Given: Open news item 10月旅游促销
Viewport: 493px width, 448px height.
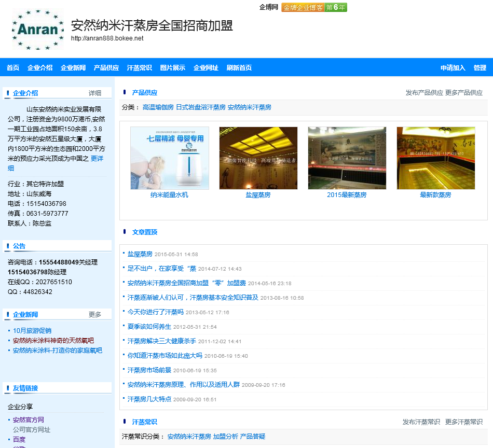Looking at the screenshot, I should [32, 330].
